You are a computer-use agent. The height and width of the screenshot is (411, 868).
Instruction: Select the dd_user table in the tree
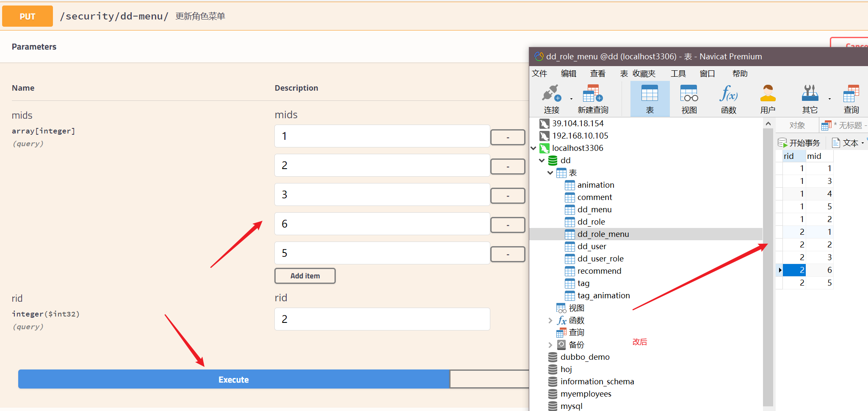tap(592, 246)
